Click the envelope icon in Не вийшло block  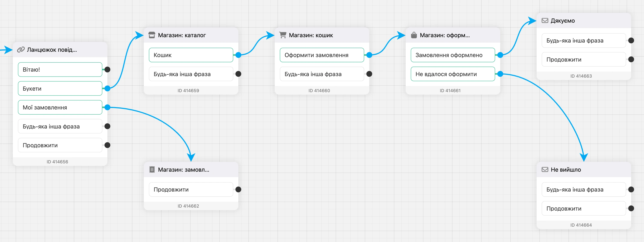coord(545,170)
